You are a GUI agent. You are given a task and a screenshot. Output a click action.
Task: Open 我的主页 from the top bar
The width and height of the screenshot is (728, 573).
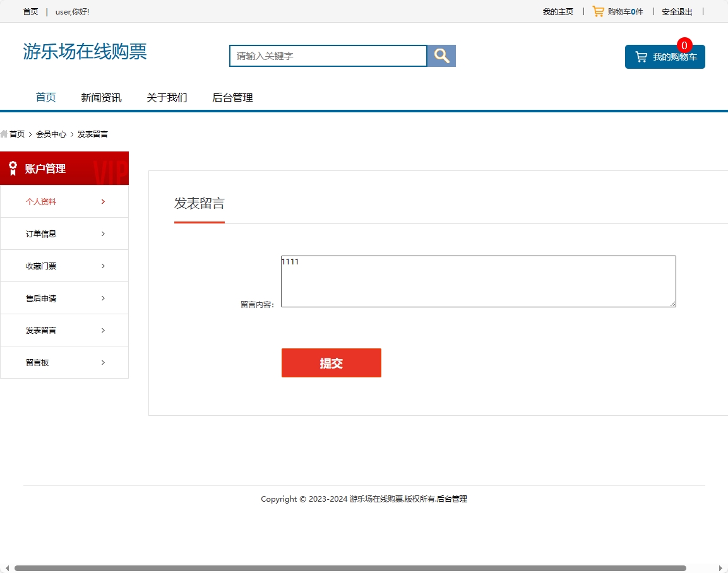[557, 11]
